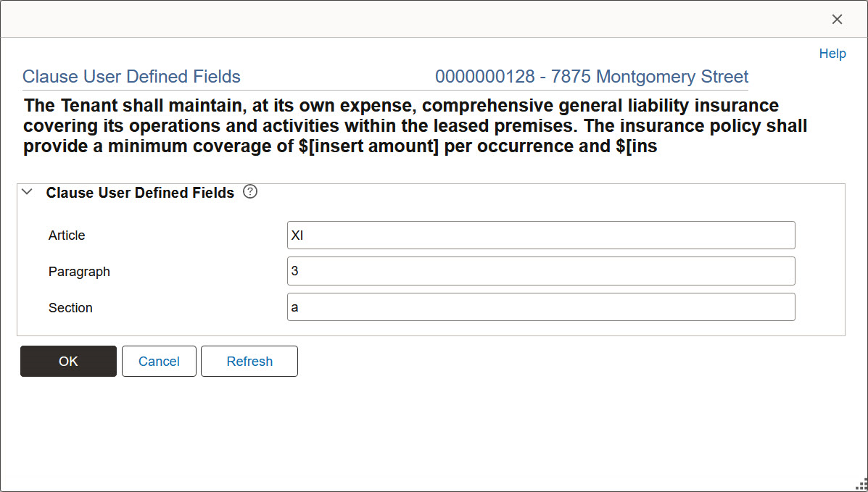The width and height of the screenshot is (868, 492).
Task: Click the Clause User Defined Fields page title
Action: tap(131, 76)
